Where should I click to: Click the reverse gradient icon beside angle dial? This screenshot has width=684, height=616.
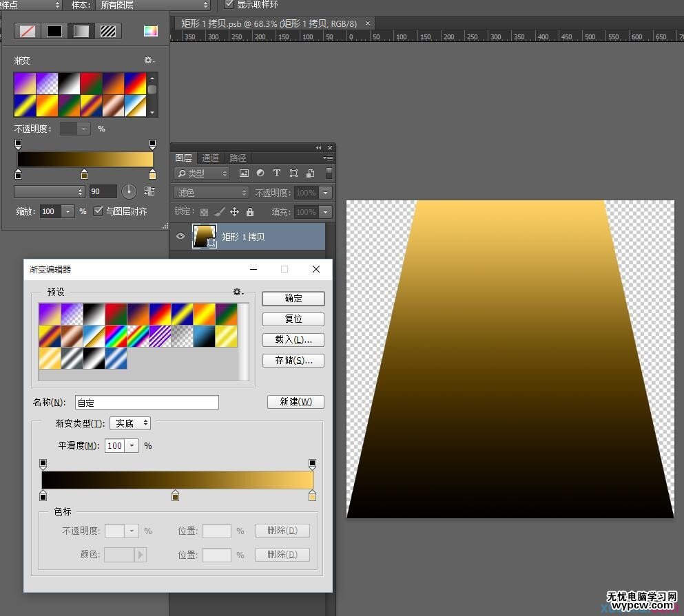149,191
